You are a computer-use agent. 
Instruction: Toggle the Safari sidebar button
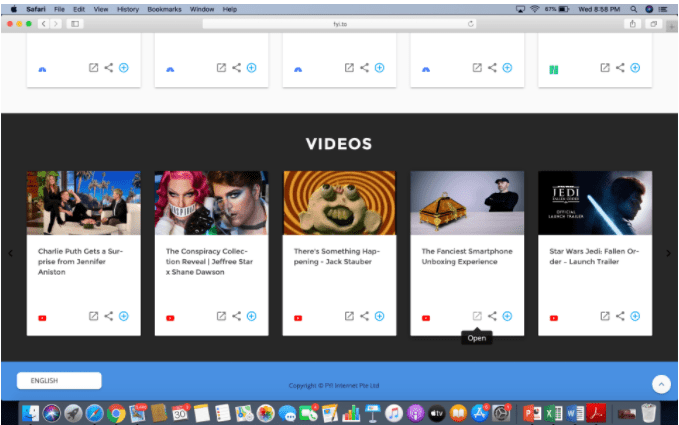[75, 23]
